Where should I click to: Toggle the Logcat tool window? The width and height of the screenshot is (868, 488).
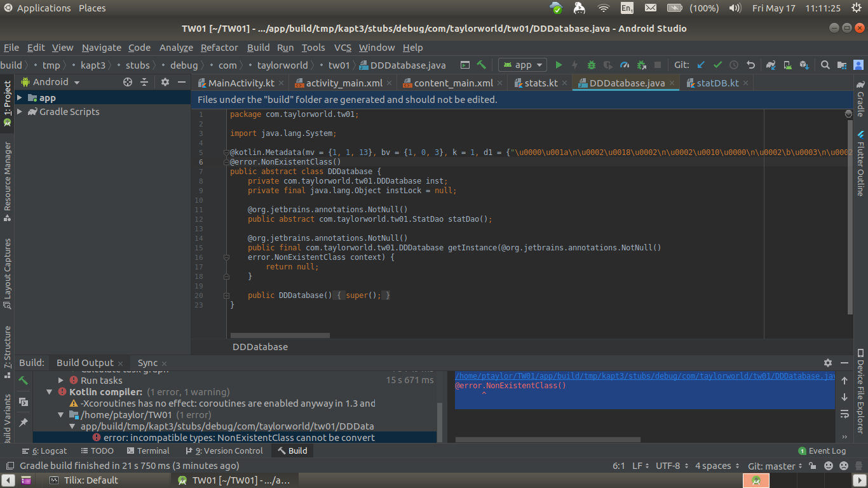(x=44, y=451)
